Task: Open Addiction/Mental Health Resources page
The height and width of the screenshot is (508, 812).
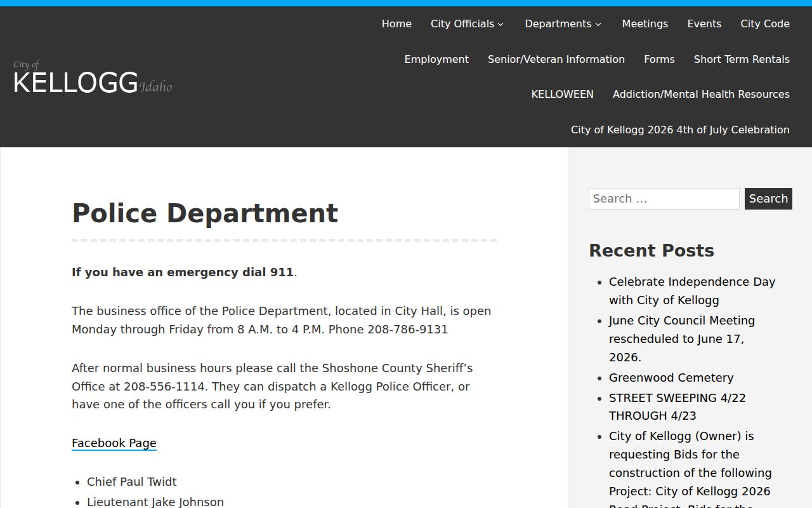Action: 701,94
